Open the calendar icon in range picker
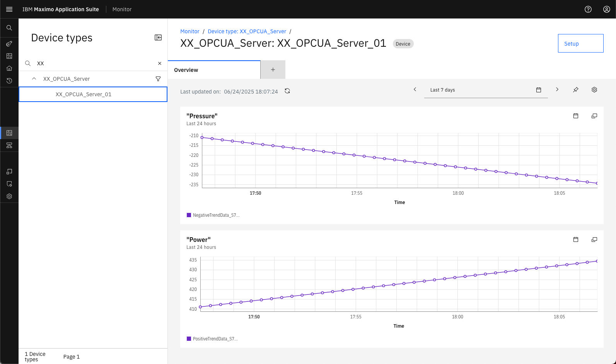The width and height of the screenshot is (616, 364). tap(539, 90)
